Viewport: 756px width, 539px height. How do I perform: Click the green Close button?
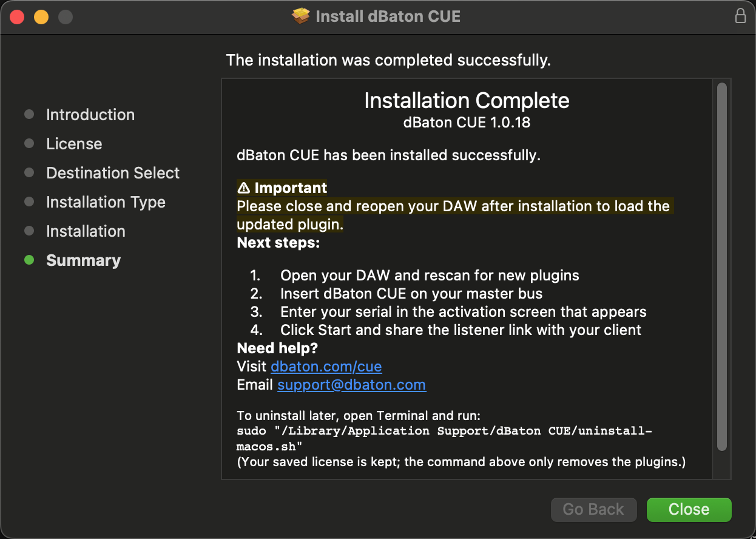point(689,510)
